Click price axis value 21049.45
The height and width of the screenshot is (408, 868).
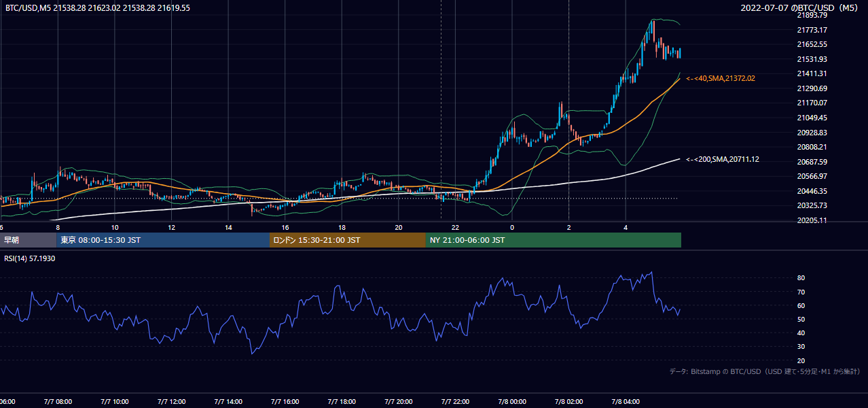[x=812, y=118]
